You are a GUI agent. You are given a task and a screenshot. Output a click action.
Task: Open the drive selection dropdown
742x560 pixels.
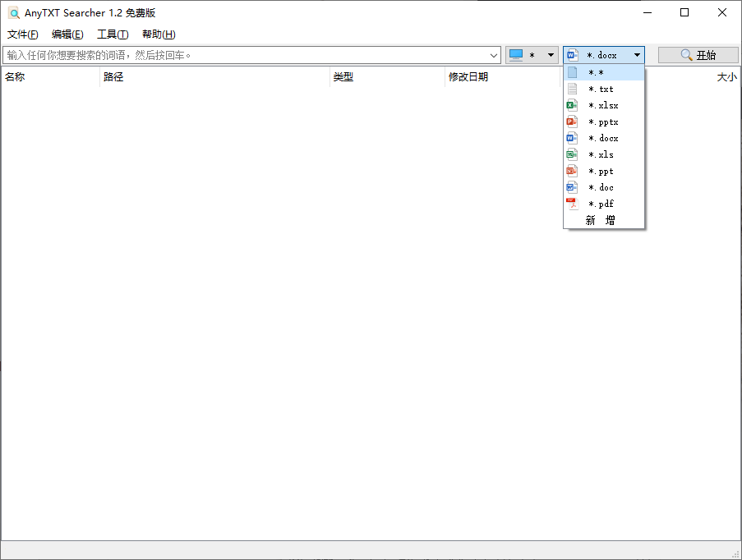[532, 55]
